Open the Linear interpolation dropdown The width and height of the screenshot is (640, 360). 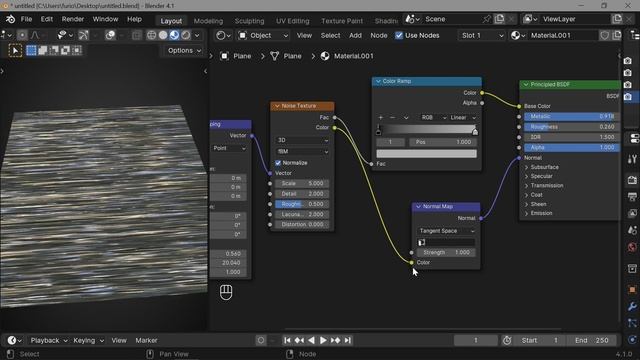[462, 118]
